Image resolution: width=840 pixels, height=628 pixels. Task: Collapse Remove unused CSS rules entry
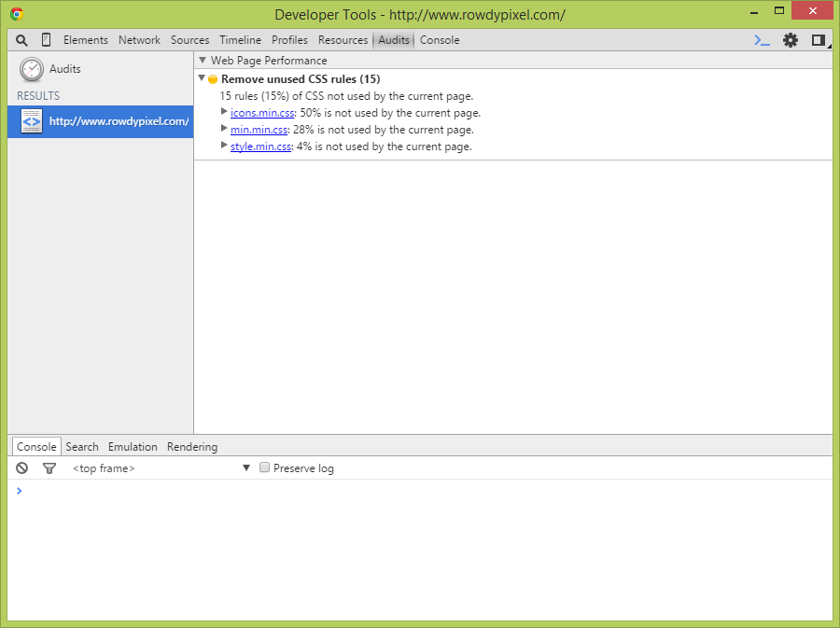pyautogui.click(x=202, y=78)
